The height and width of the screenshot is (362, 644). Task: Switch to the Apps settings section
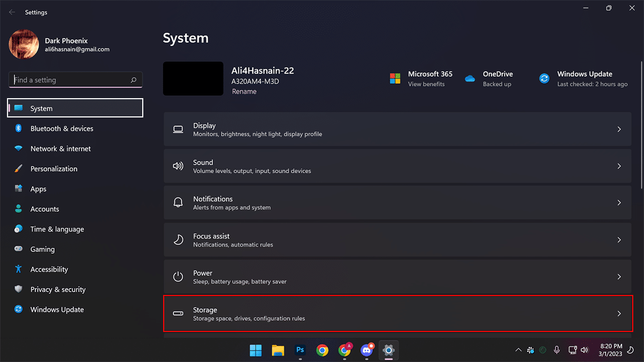(38, 189)
